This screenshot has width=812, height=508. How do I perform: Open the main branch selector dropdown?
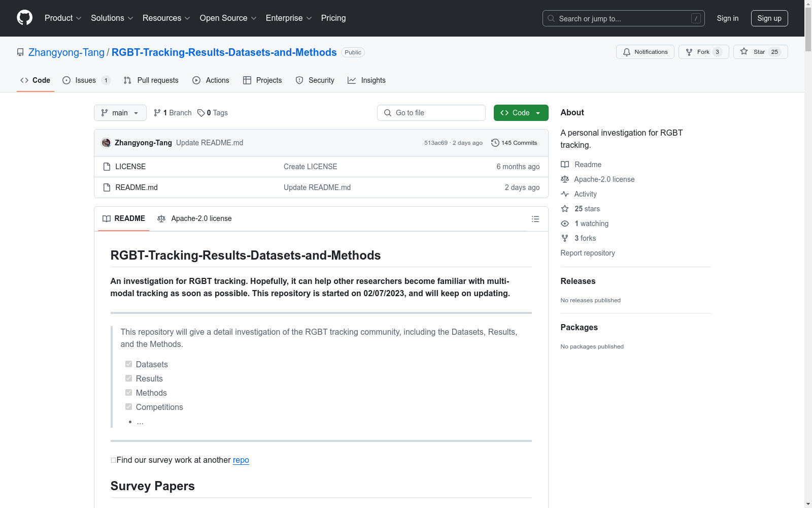coord(120,113)
